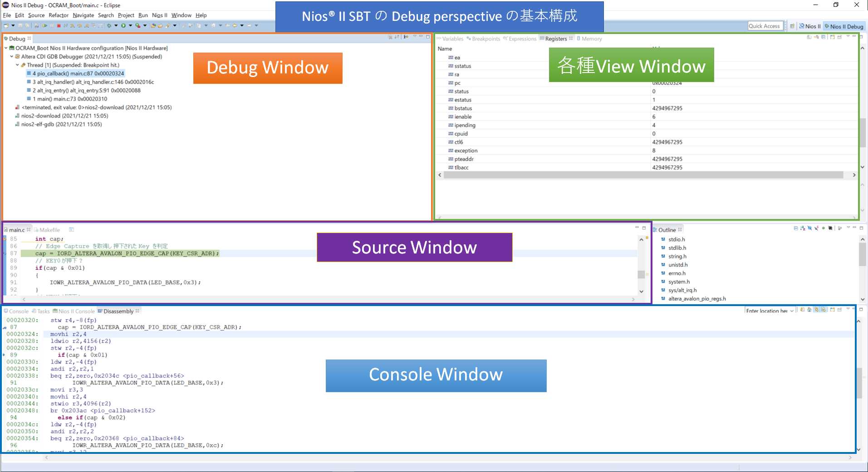Screen dimensions: 868x472
Task: Click the Debug bug launch icon
Action: point(109,26)
